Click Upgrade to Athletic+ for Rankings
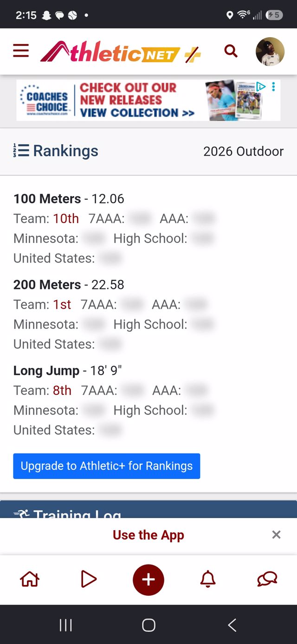This screenshot has width=297, height=644. (107, 466)
